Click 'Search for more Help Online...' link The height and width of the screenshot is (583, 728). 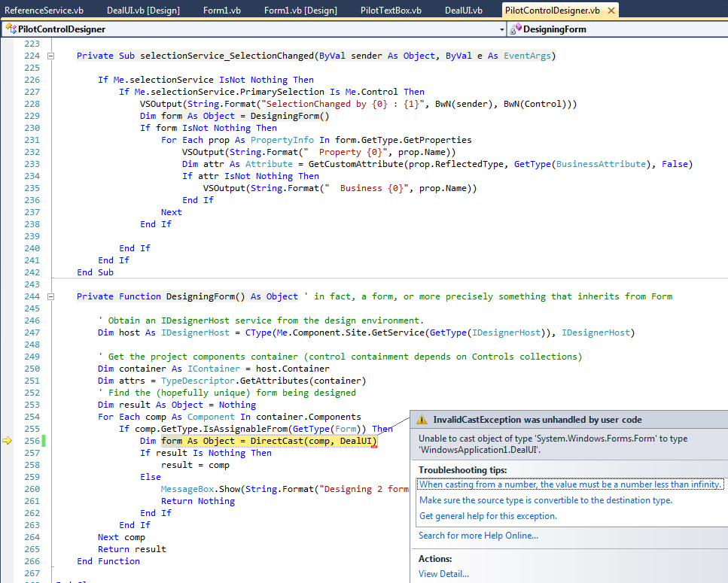478,536
